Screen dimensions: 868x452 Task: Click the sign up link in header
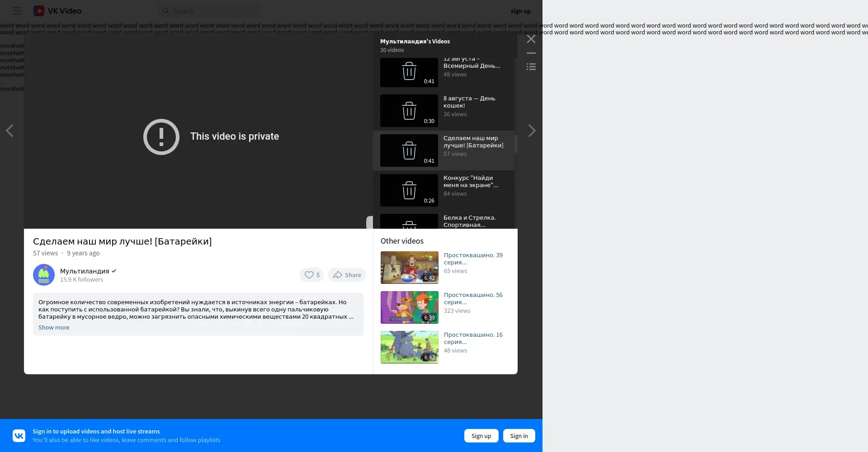coord(521,11)
